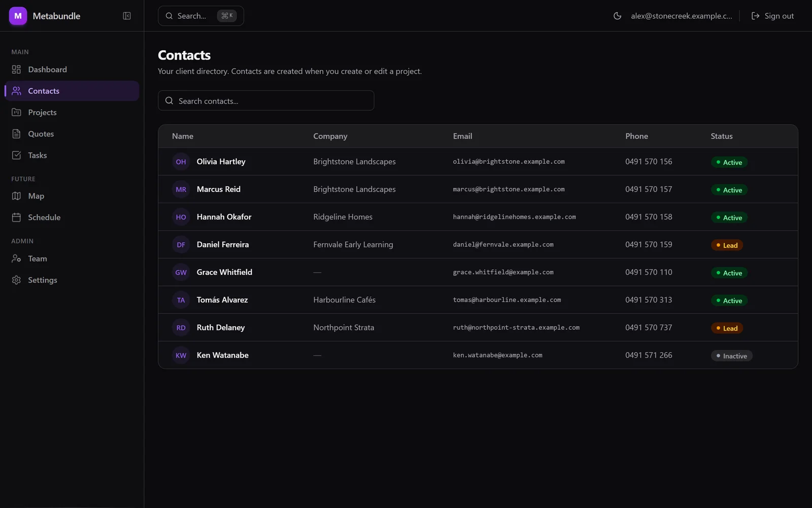Go to Projects in sidebar
Screen dimensions: 812x508
click(72, 112)
